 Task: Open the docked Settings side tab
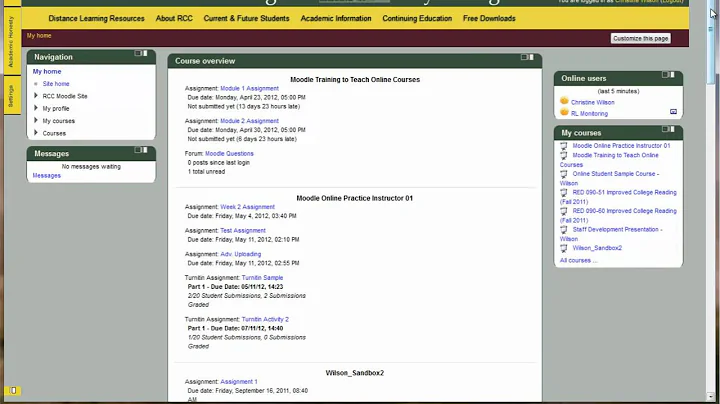point(12,95)
